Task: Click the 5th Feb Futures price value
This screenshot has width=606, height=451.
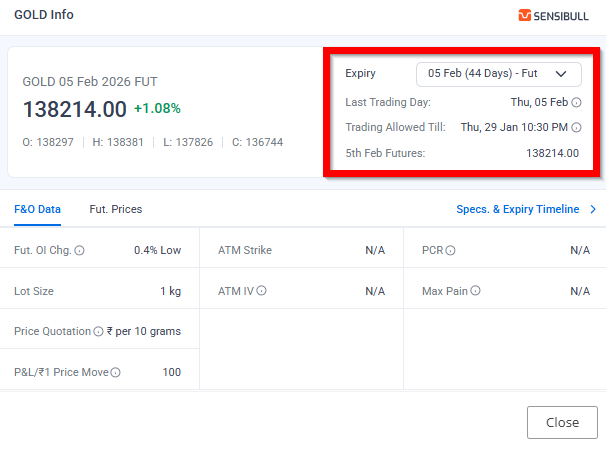Action: coord(552,153)
